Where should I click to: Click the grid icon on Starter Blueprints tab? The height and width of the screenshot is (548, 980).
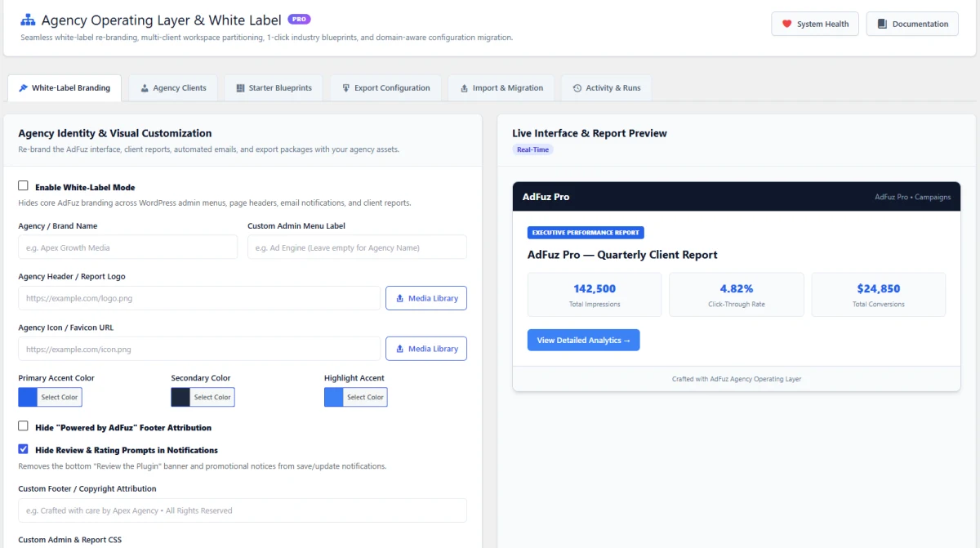[240, 88]
